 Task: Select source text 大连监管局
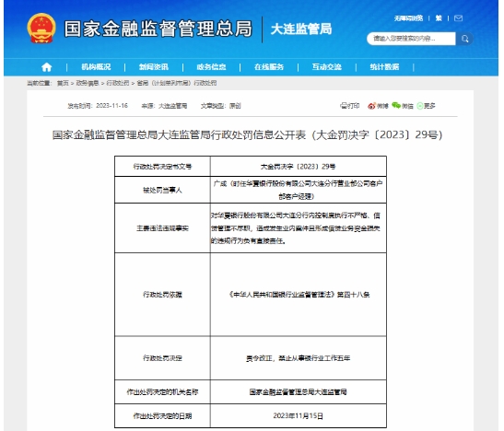click(x=173, y=106)
